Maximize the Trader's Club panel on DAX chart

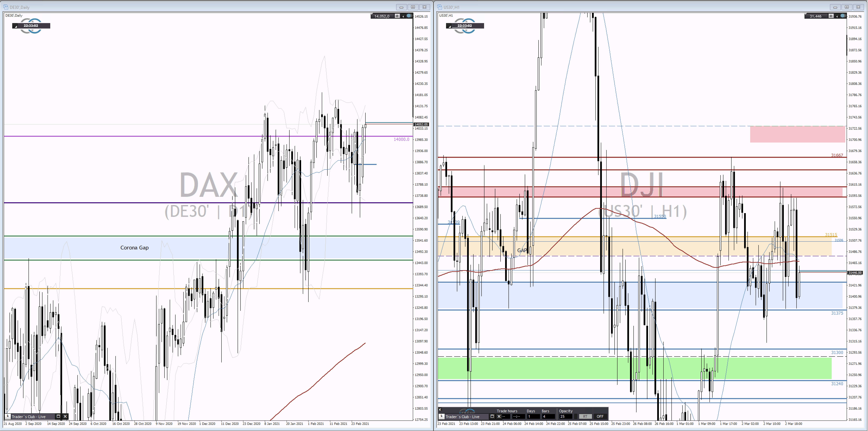[58, 417]
